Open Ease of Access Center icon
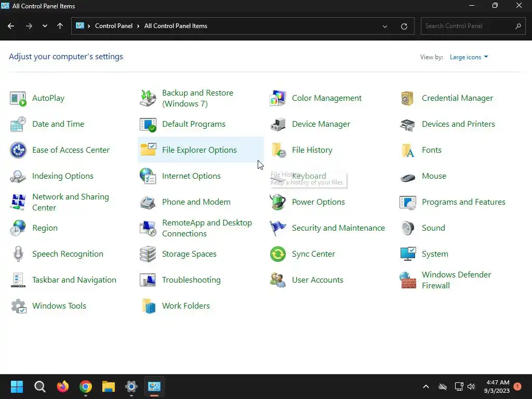 [18, 150]
